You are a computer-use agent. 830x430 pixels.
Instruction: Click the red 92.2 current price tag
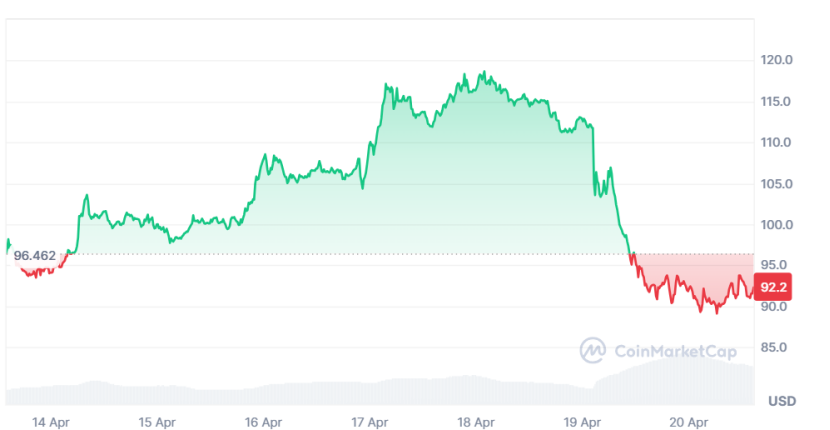click(773, 287)
